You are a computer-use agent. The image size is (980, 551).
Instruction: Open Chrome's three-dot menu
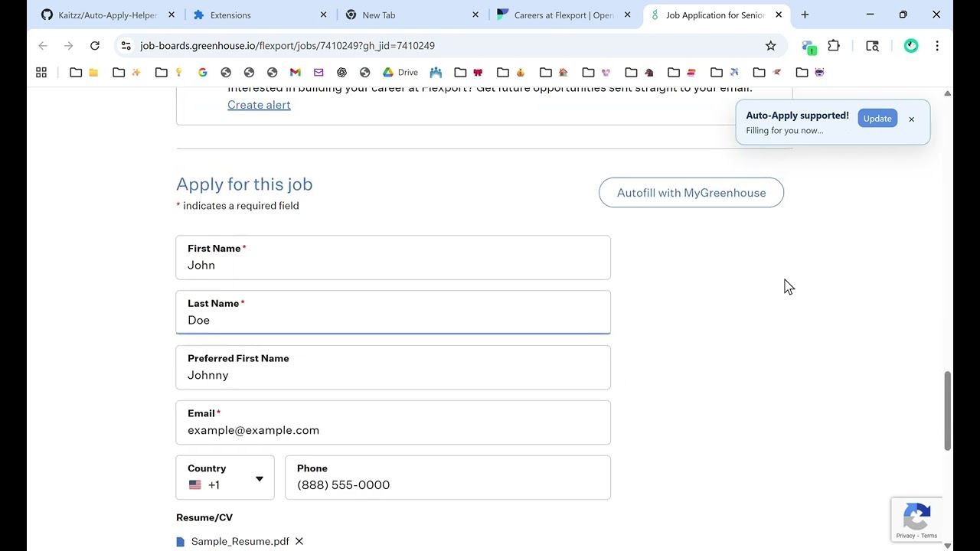tap(937, 46)
